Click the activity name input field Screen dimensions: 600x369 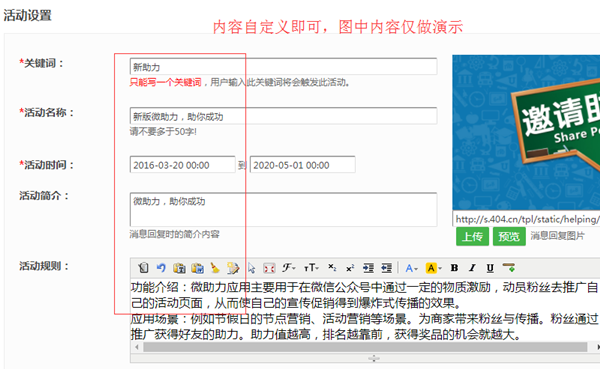(x=283, y=116)
